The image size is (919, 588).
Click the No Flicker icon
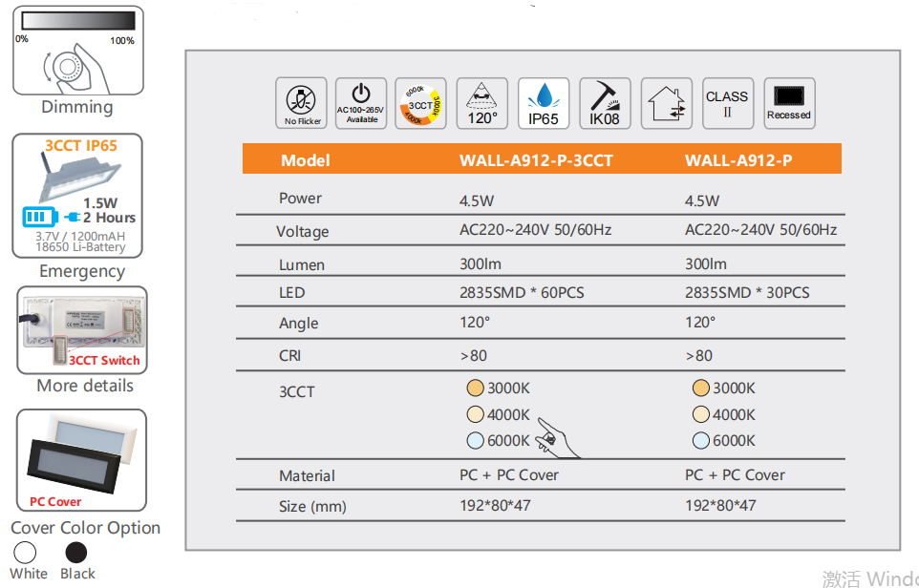click(x=302, y=103)
